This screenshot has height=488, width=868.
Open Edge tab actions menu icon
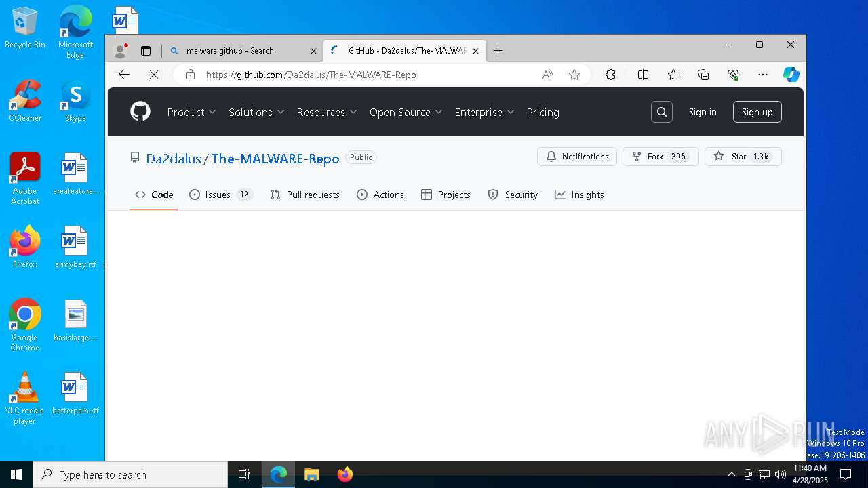[145, 51]
